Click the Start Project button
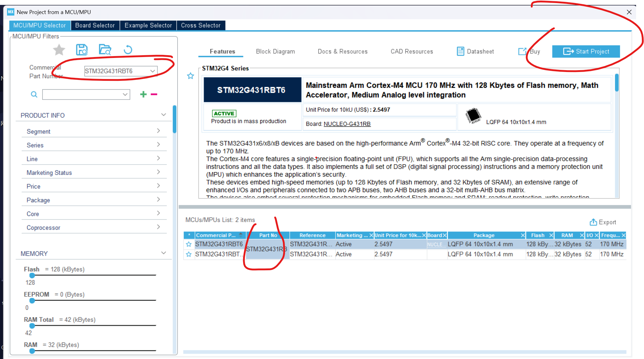Screen dimensions: 644x359 [586, 52]
